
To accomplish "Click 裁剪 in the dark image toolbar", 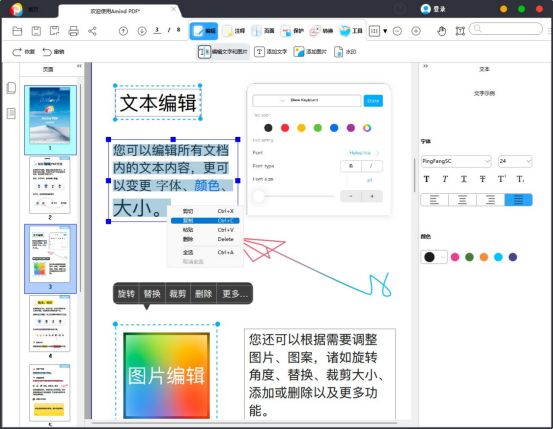I will point(178,294).
